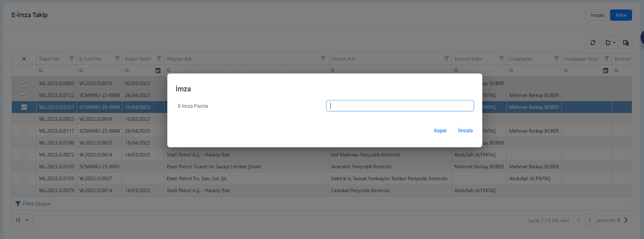The width and height of the screenshot is (644, 239).
Task: Check row WL.2023.SI.0105 checkbox
Action: pos(24,178)
